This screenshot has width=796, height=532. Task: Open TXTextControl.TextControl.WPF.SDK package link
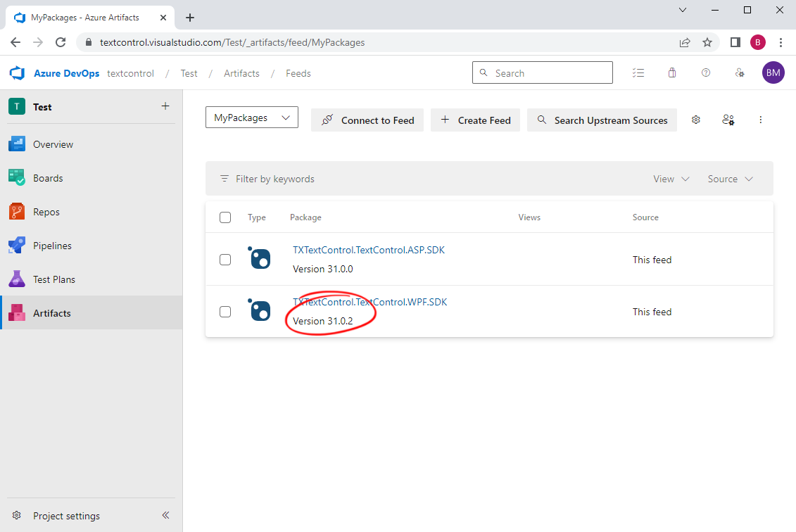coord(370,302)
